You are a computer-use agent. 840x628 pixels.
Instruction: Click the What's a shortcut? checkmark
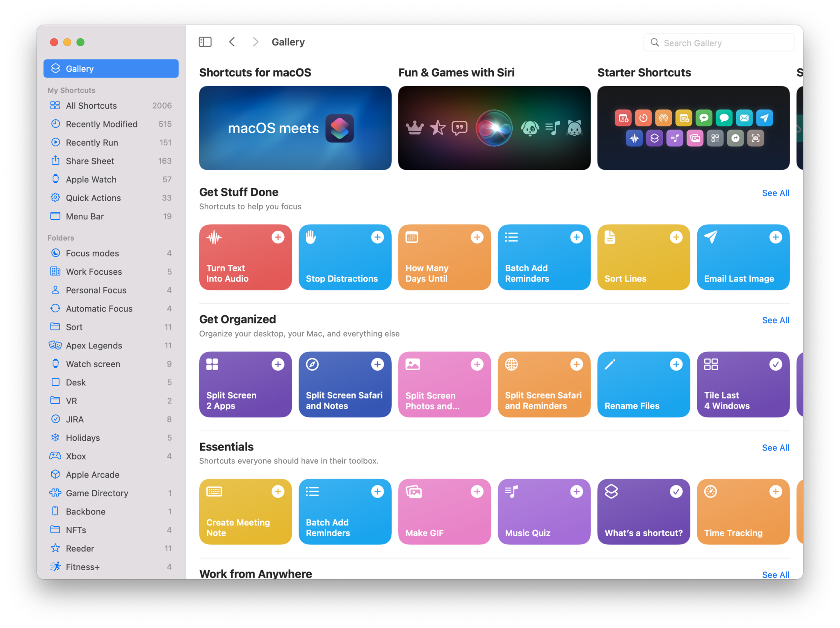coord(676,491)
